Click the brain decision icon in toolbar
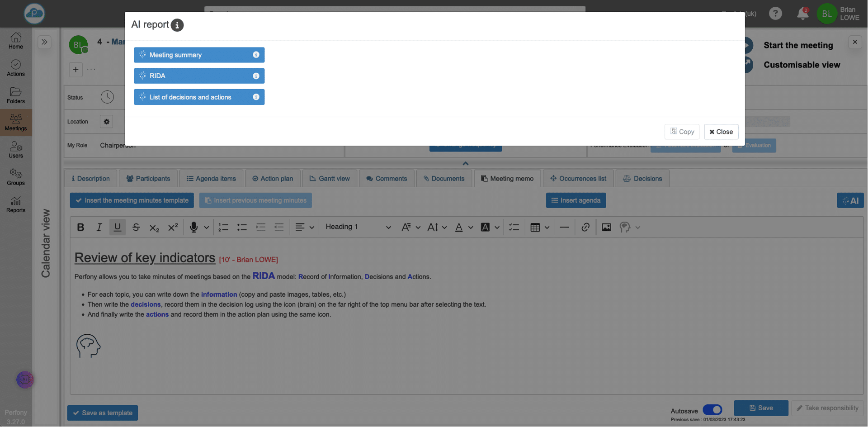The height and width of the screenshot is (427, 868). coord(625,227)
